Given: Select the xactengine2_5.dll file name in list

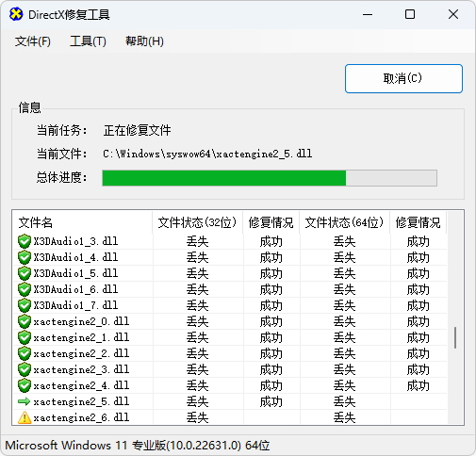Looking at the screenshot, I should click(x=81, y=401).
